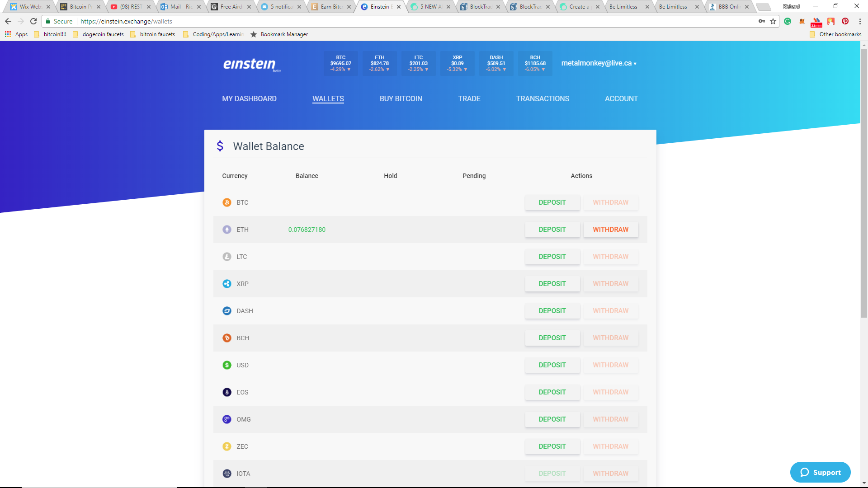Screen dimensions: 868x488
Task: Open the DASH price ticker tile
Action: [x=496, y=63]
